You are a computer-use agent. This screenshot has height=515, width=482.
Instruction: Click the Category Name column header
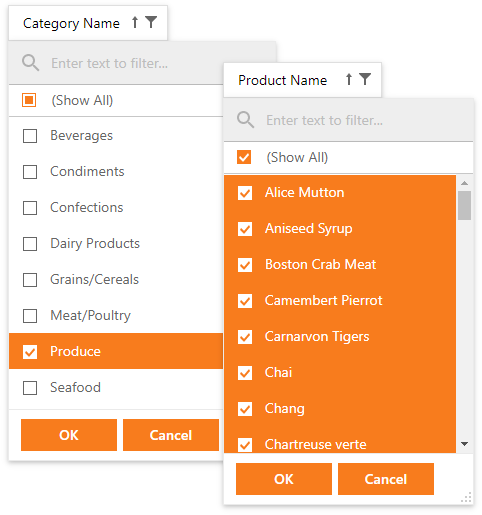point(88,23)
